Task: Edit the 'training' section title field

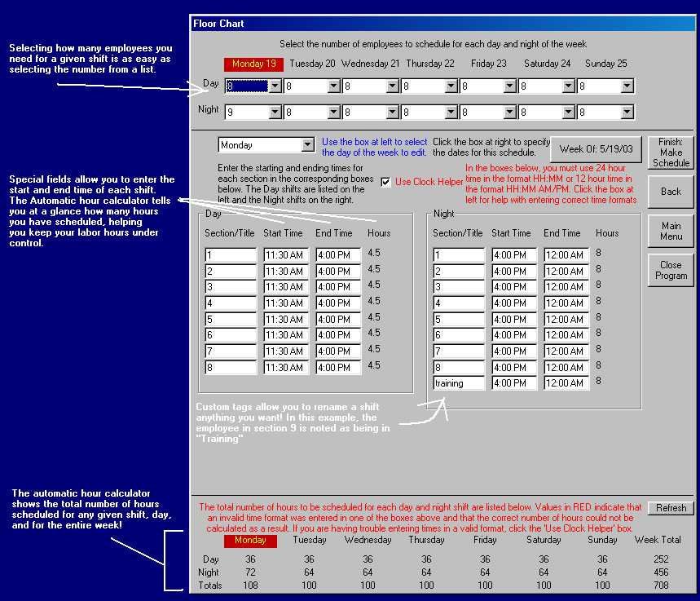Action: tap(459, 383)
